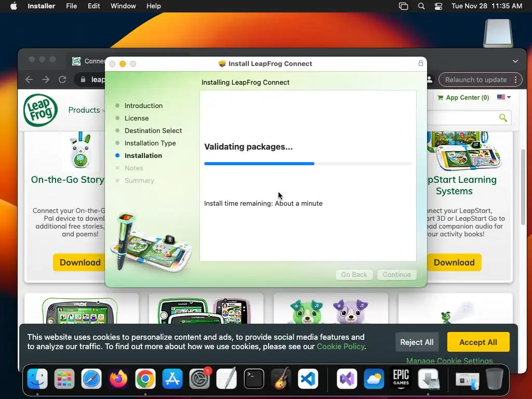Click Go Back in the installer
Screen dimensions: 532x399
point(354,274)
